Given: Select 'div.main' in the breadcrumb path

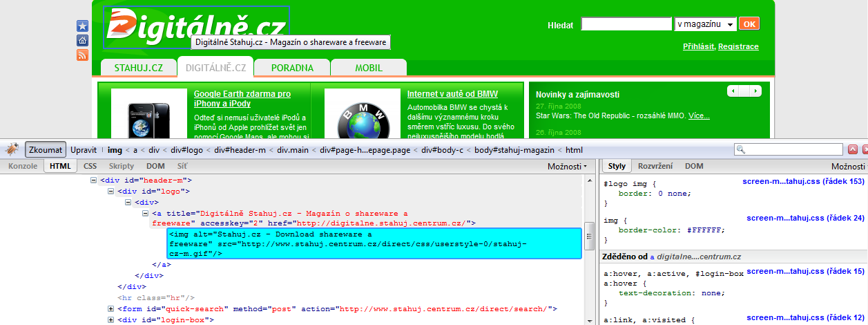Looking at the screenshot, I should pos(293,149).
